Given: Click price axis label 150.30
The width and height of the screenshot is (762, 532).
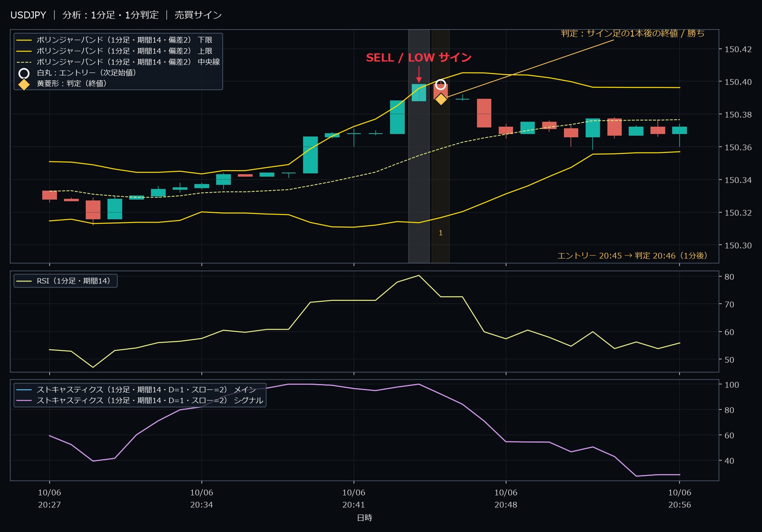Looking at the screenshot, I should pyautogui.click(x=738, y=246).
